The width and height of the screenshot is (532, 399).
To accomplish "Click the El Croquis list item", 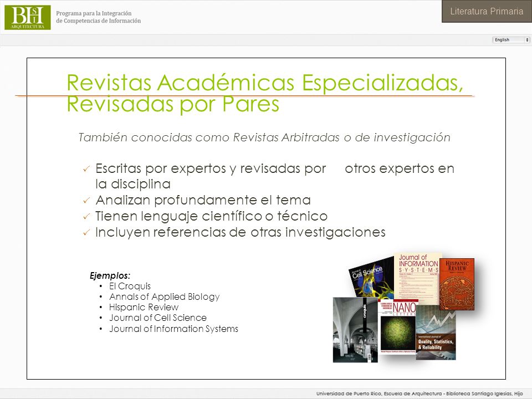I will click(x=130, y=286).
